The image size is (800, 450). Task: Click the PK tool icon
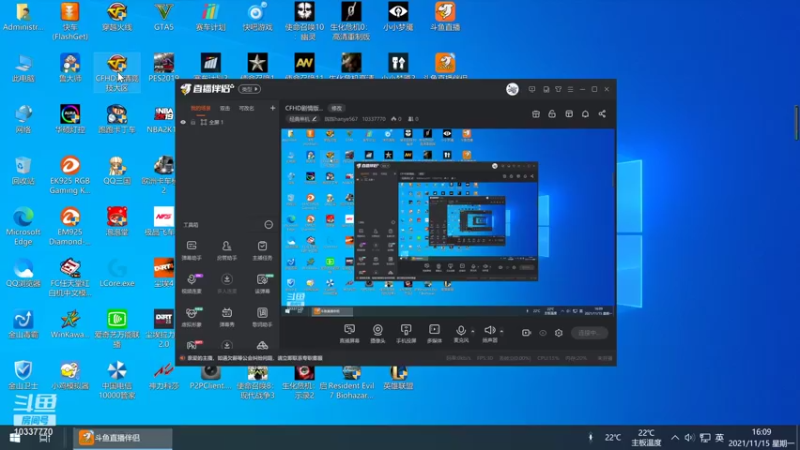[x=192, y=345]
